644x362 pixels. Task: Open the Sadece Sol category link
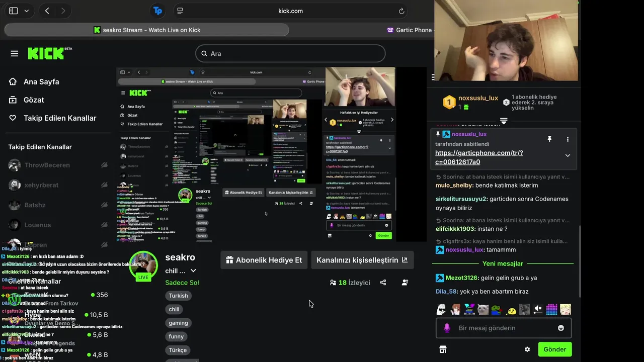[x=182, y=283]
